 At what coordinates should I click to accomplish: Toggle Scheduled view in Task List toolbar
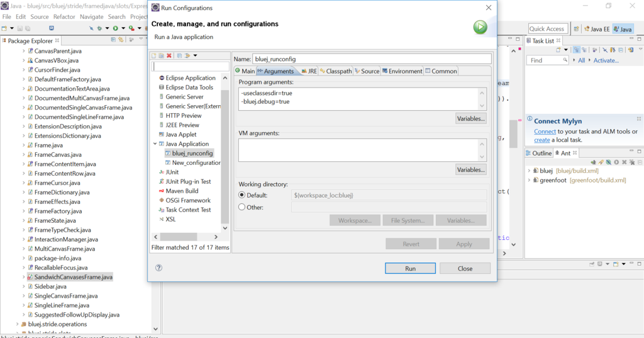click(584, 50)
